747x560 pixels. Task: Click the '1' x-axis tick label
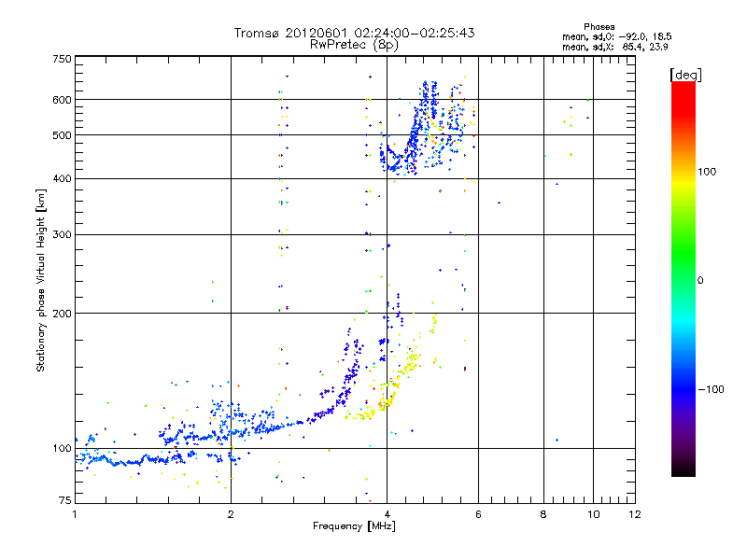tap(75, 514)
